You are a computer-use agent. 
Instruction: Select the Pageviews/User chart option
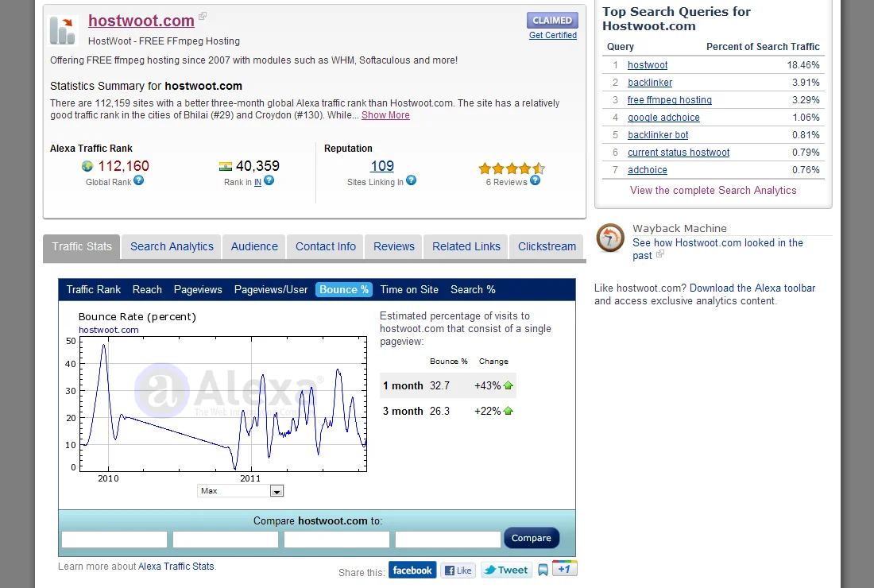tap(271, 289)
